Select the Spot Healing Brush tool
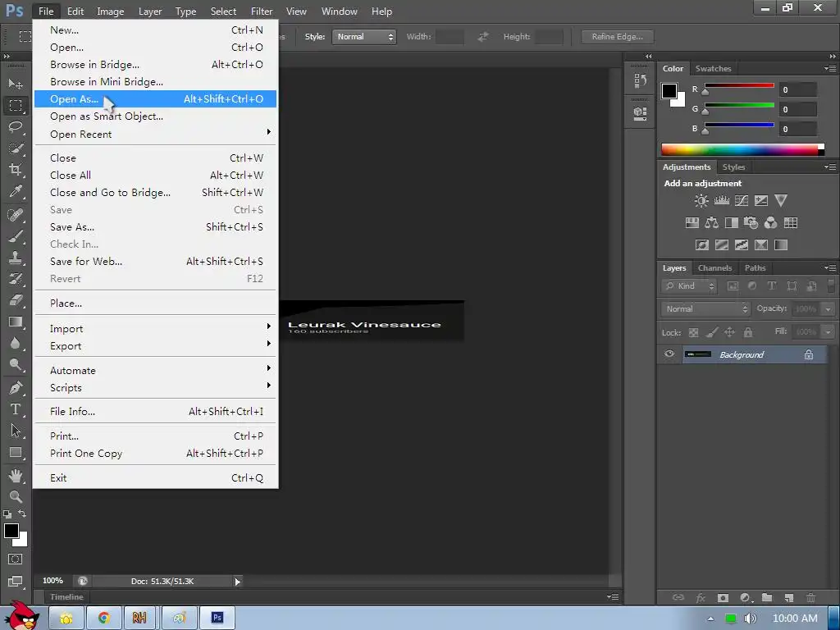 [16, 215]
